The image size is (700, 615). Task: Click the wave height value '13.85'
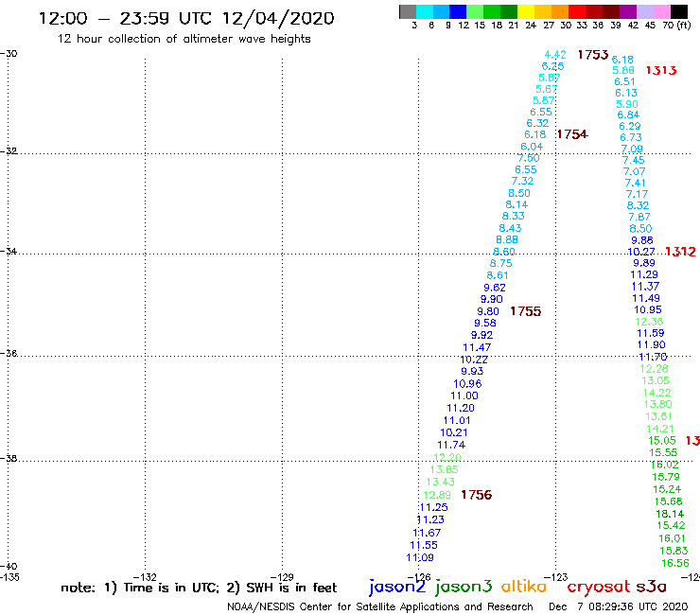[x=445, y=470]
